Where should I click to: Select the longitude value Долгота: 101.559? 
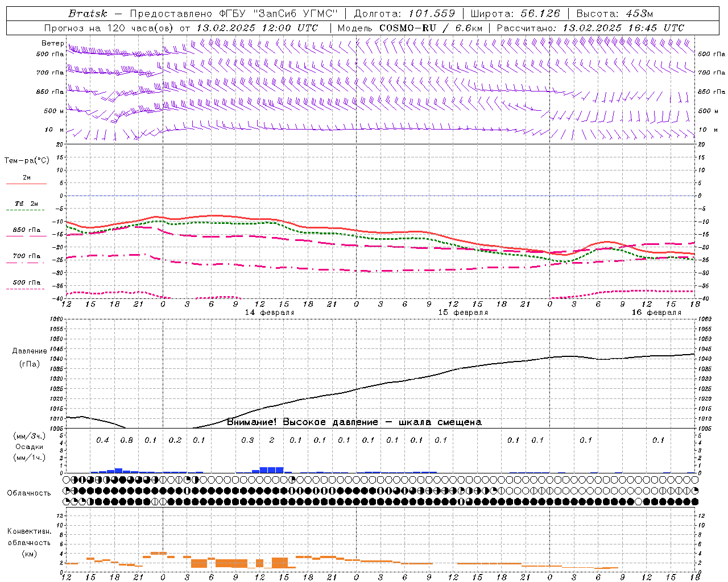(x=404, y=14)
